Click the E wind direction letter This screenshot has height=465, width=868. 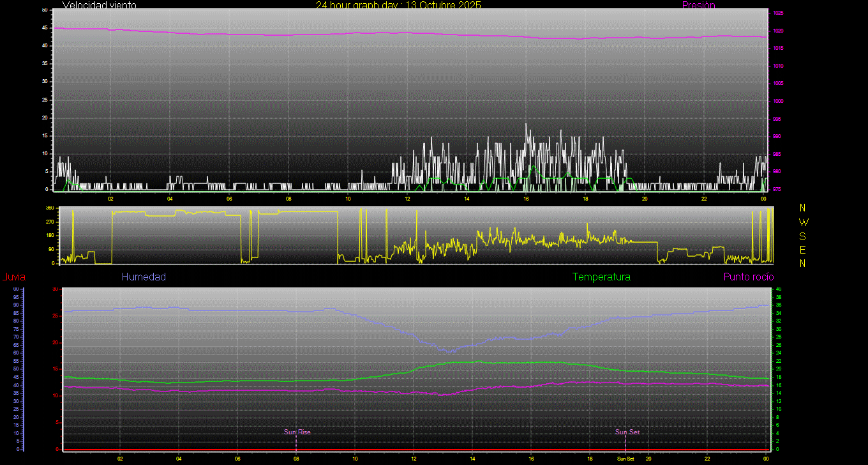tap(803, 249)
